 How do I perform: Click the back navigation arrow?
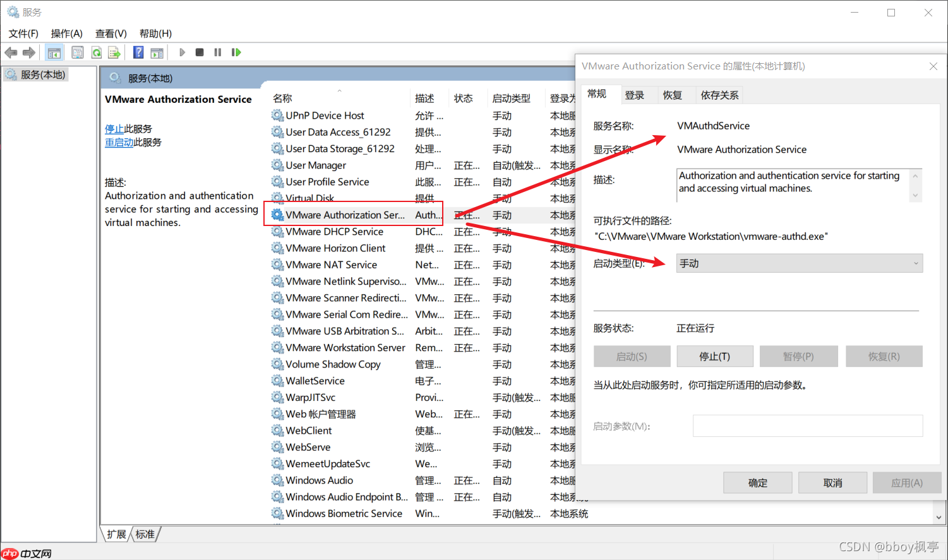tap(11, 52)
